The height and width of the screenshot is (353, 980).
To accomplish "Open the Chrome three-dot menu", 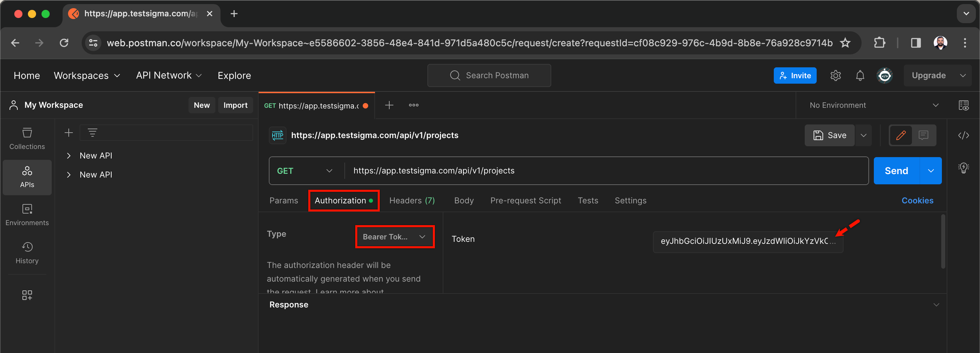I will (x=964, y=43).
